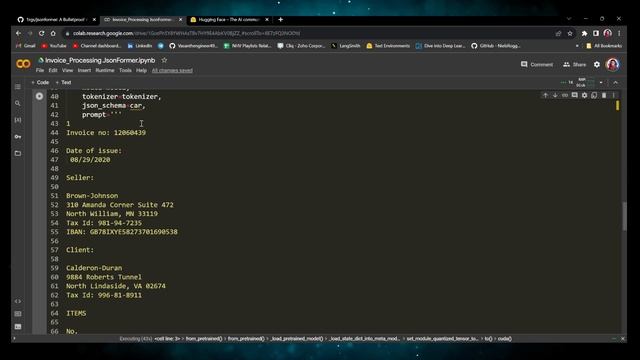Move the cell down with arrow icon
Image resolution: width=640 pixels, height=360 pixels.
[555, 95]
